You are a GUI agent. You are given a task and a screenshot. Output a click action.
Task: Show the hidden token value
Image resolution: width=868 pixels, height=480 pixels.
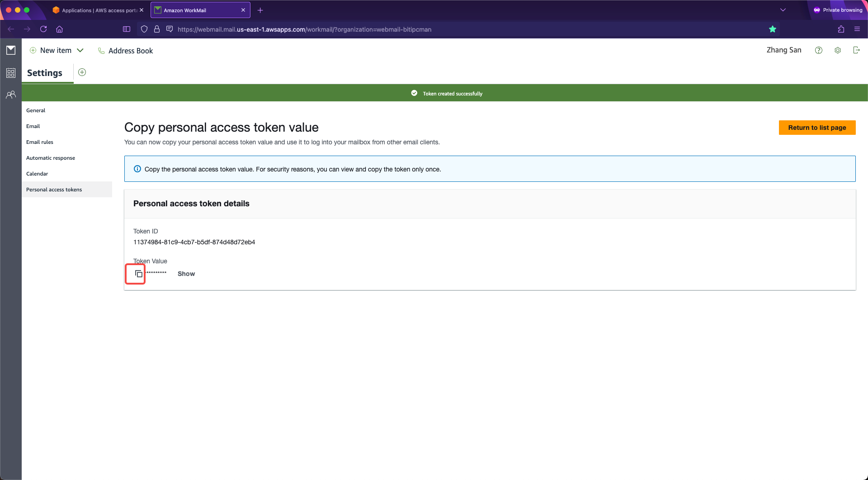(186, 274)
